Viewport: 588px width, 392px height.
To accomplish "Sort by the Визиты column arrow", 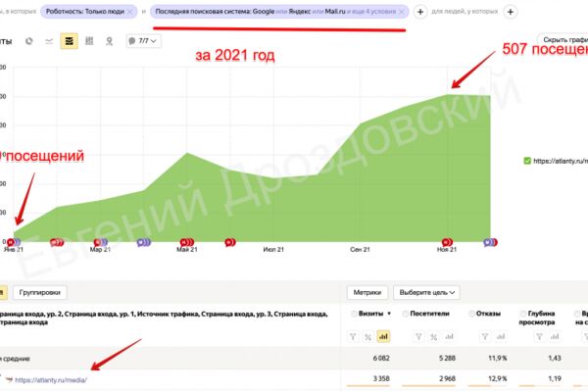I will click(x=389, y=314).
